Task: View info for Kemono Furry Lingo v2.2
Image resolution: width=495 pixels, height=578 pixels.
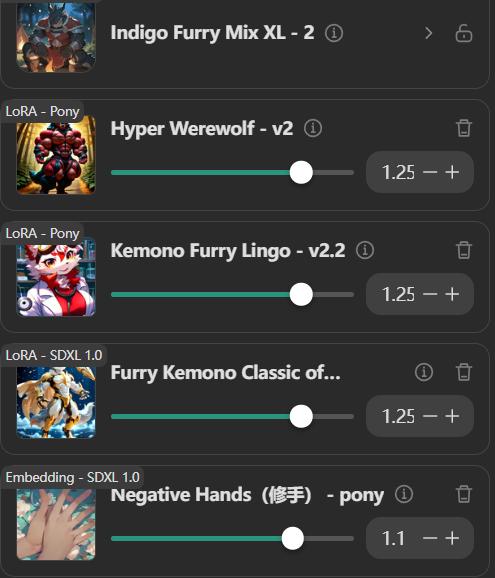Action: [x=365, y=250]
